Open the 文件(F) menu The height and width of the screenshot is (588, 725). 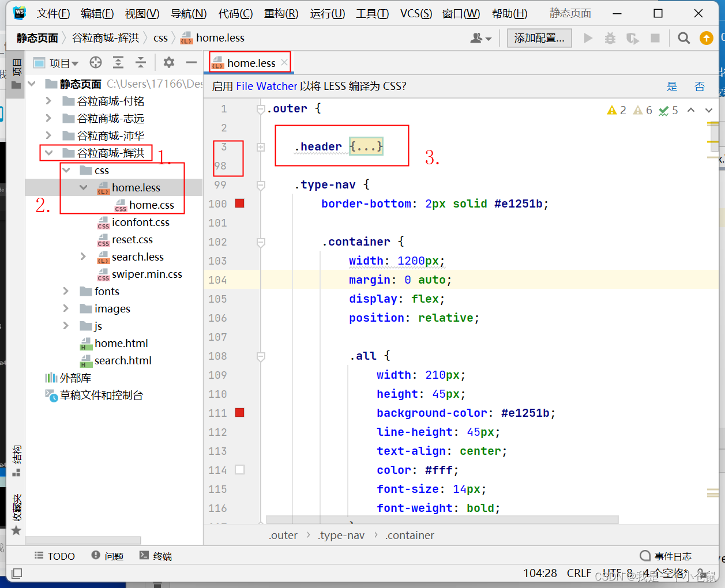53,13
